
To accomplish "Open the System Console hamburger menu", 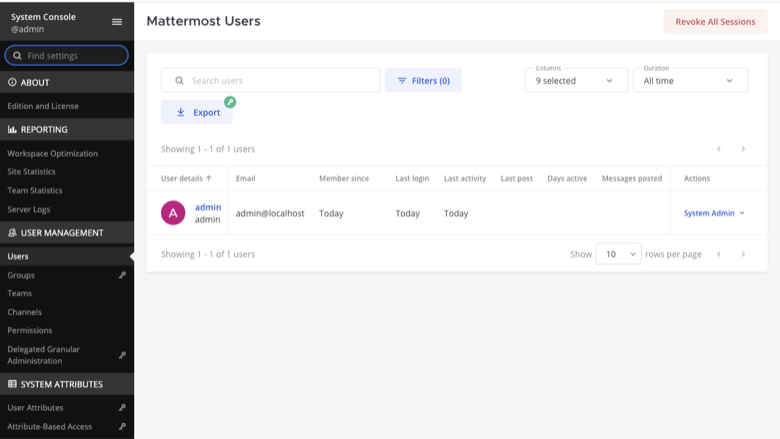I will 117,22.
